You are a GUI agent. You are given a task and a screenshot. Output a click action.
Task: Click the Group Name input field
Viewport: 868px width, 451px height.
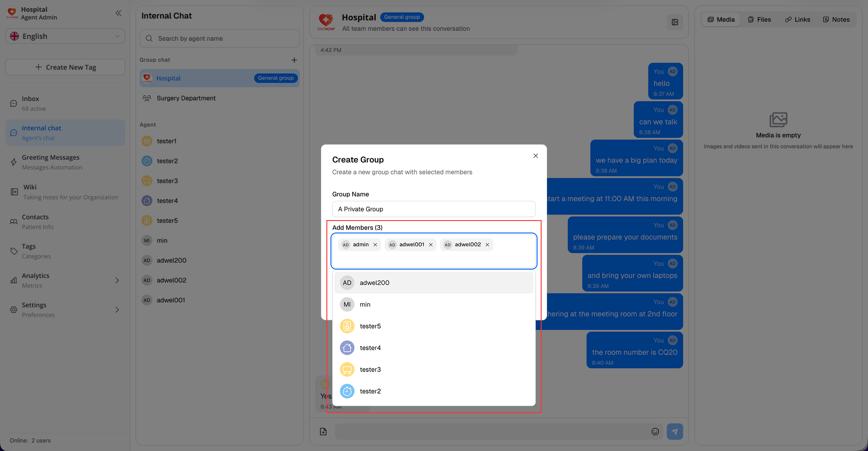433,209
